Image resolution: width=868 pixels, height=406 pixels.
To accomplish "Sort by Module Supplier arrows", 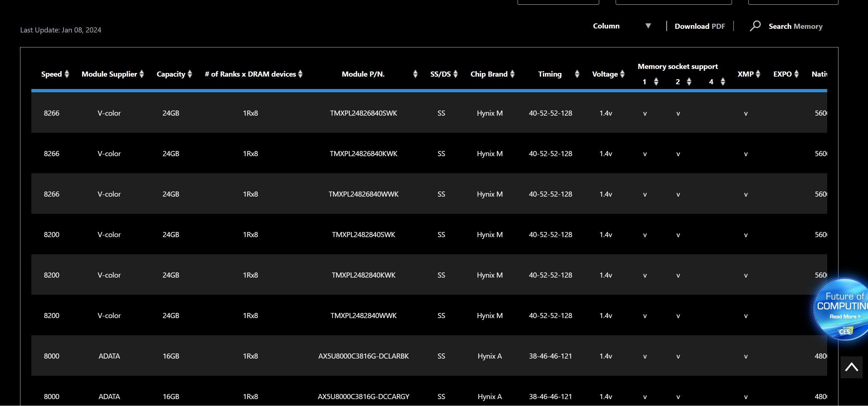I will pyautogui.click(x=142, y=74).
